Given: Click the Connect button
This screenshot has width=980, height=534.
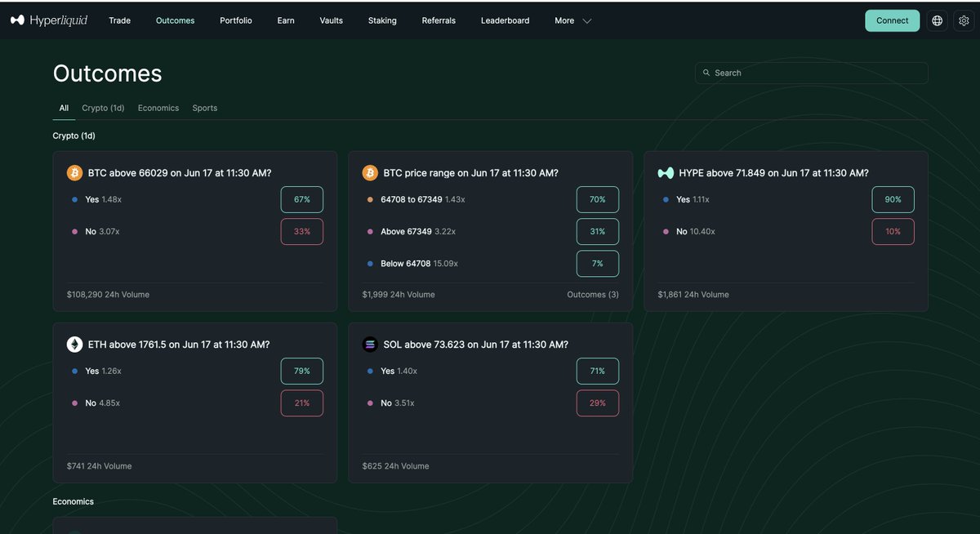Looking at the screenshot, I should click(892, 20).
